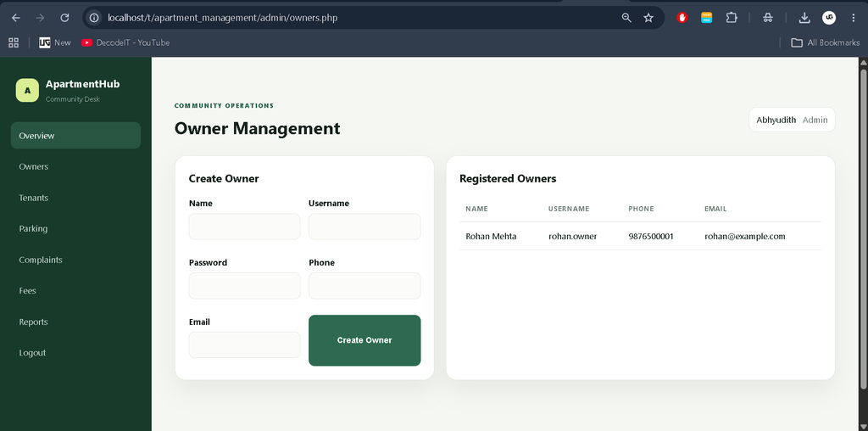The width and height of the screenshot is (868, 431).
Task: Bookmark this page with the star icon
Action: click(648, 18)
